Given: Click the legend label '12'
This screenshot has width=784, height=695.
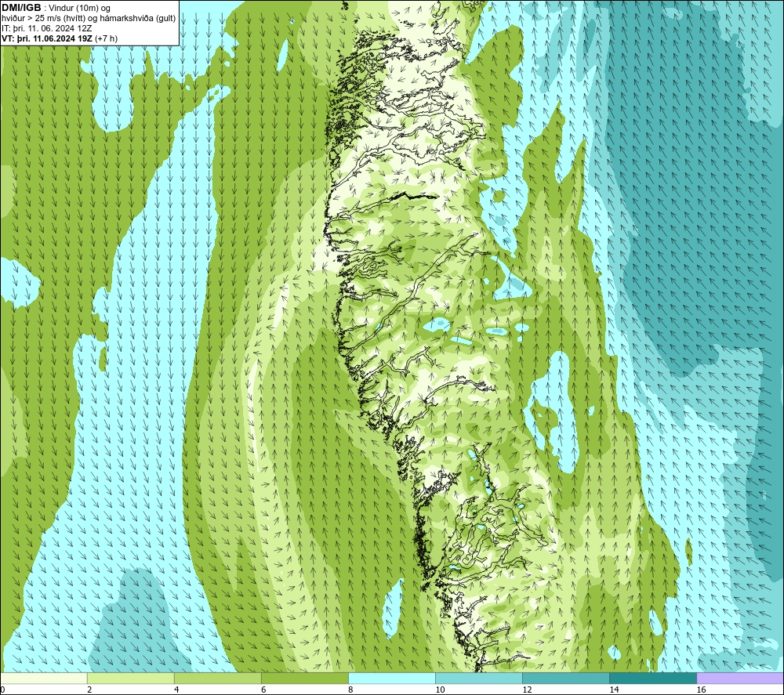Looking at the screenshot, I should click(x=527, y=690).
